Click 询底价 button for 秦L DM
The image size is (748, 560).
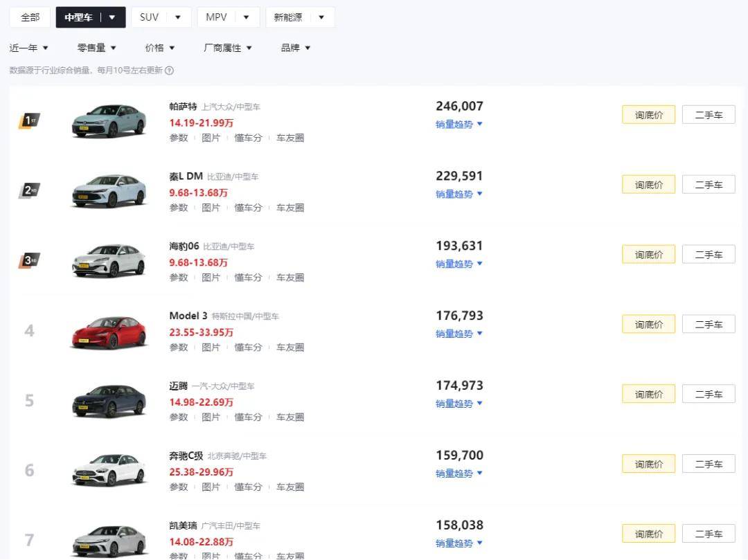649,184
